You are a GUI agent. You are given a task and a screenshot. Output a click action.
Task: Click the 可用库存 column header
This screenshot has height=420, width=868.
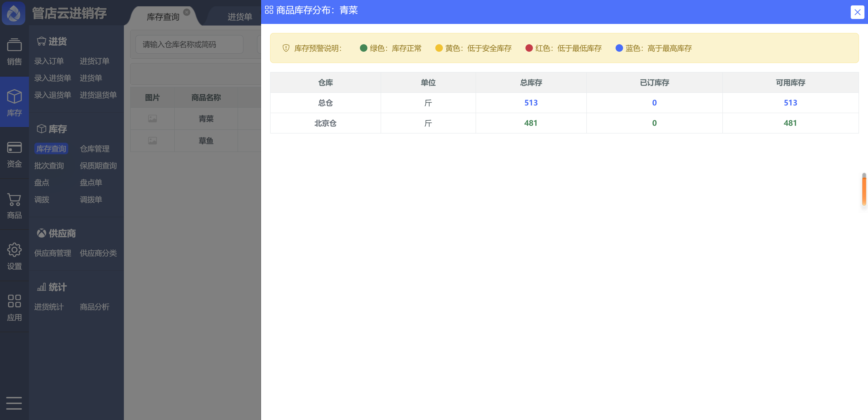click(790, 82)
